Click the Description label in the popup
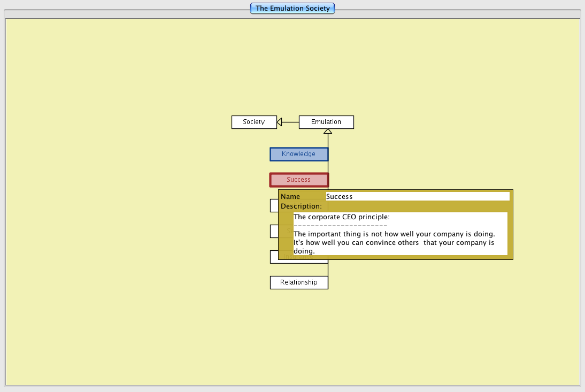 click(301, 206)
